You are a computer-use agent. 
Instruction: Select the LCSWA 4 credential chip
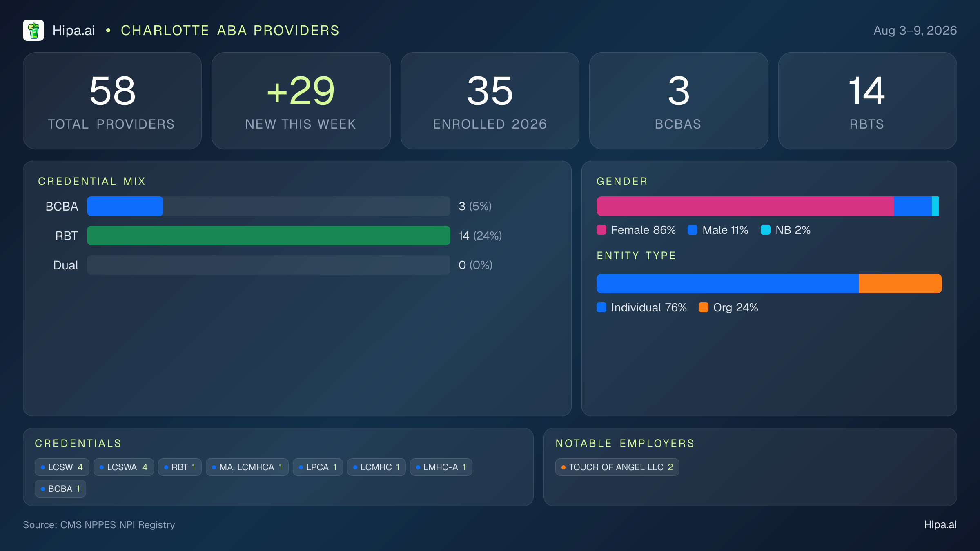pos(124,467)
